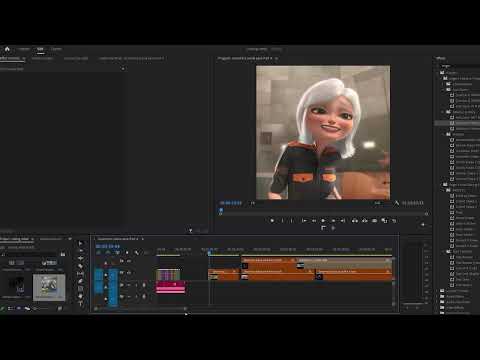Jump to the In point
Viewport: 480px width, 360px height.
pyautogui.click(x=304, y=221)
